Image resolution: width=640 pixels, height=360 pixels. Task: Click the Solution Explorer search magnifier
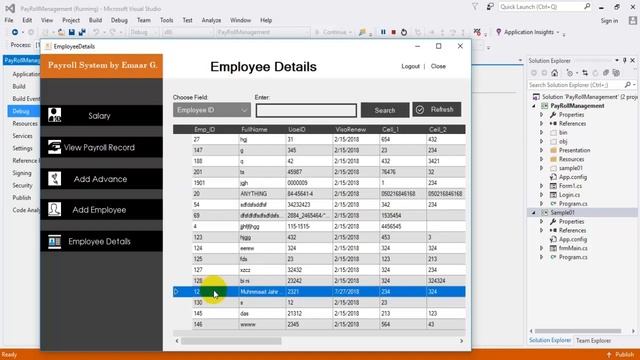pyautogui.click(x=627, y=85)
